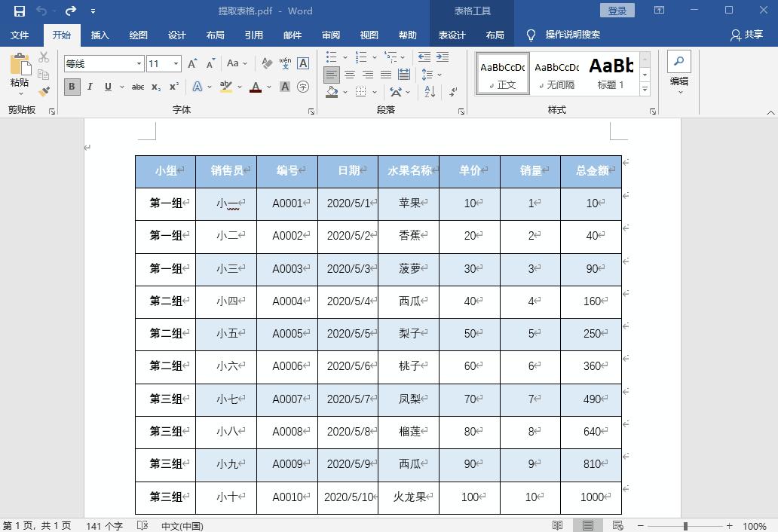
Task: Click the format painter icon
Action: click(x=44, y=90)
